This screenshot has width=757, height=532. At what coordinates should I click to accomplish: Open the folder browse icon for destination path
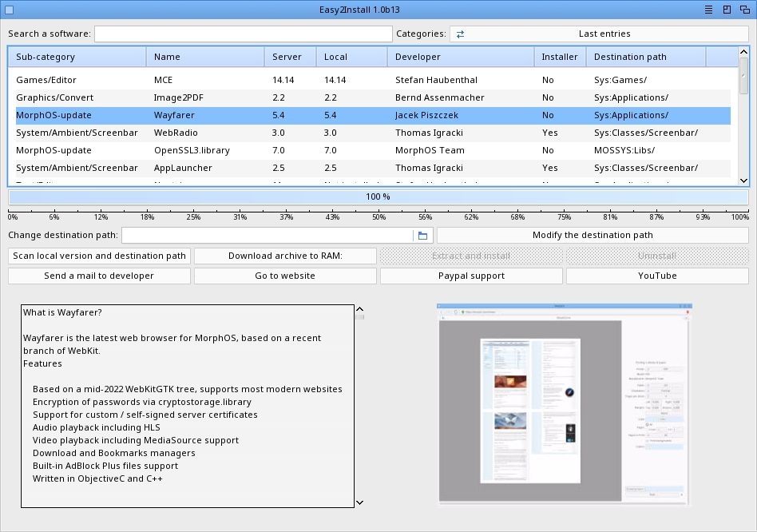pos(422,236)
